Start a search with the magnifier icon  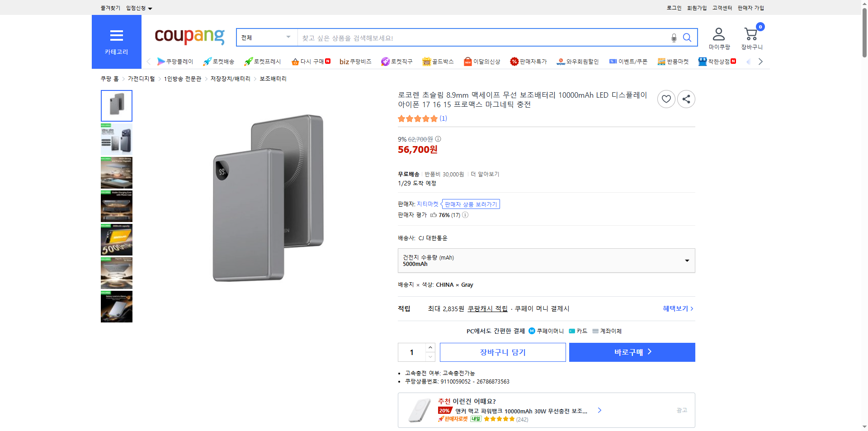pyautogui.click(x=687, y=38)
